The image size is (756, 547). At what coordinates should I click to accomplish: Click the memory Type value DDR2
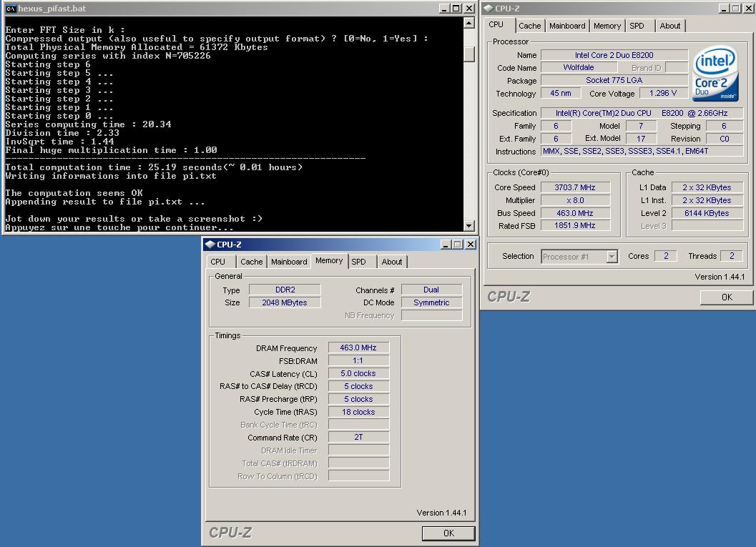285,290
